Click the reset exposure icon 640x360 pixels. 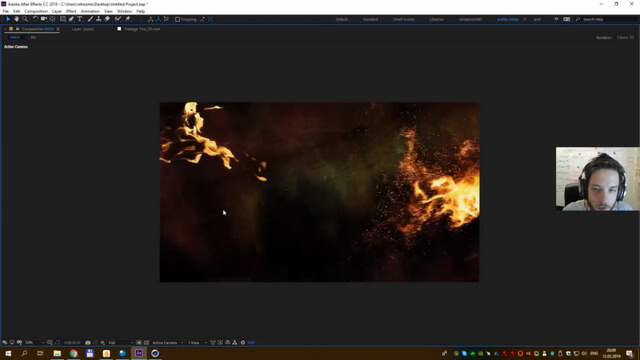pos(243,342)
